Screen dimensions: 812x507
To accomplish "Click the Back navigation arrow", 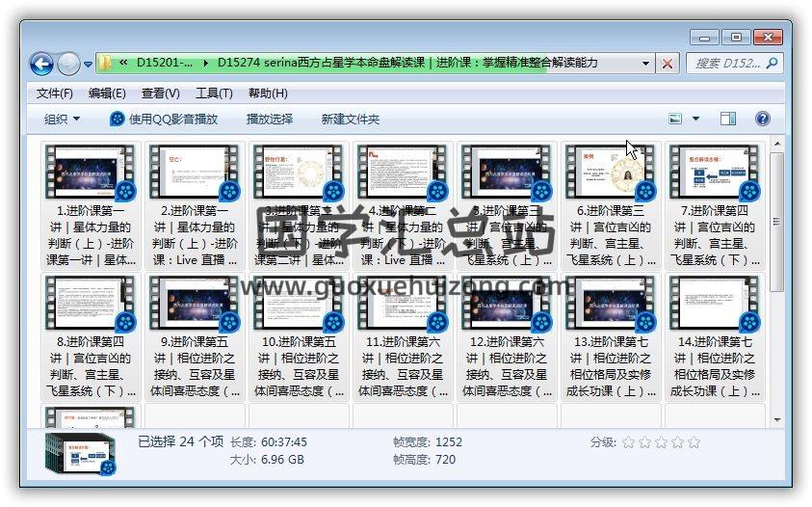I will click(41, 64).
